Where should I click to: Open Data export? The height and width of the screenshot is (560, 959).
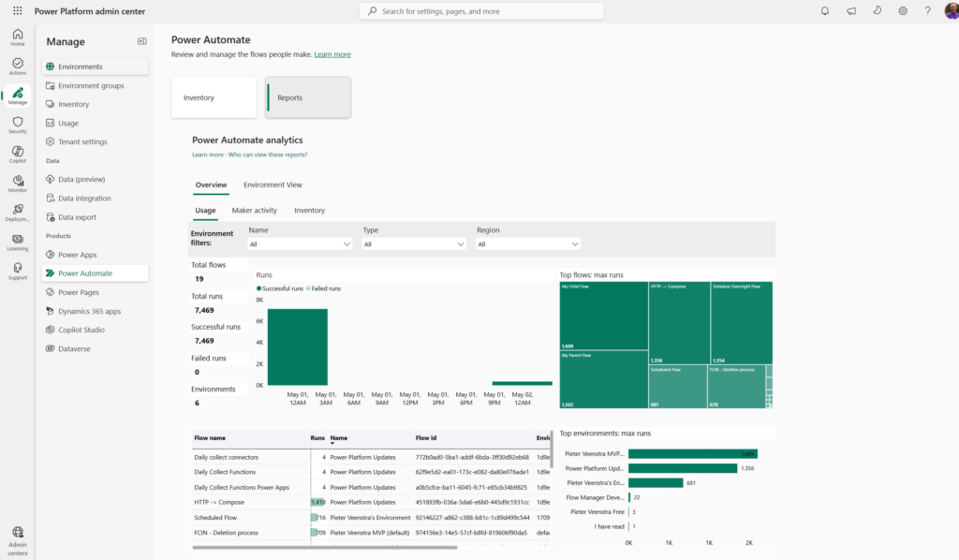coord(95,217)
